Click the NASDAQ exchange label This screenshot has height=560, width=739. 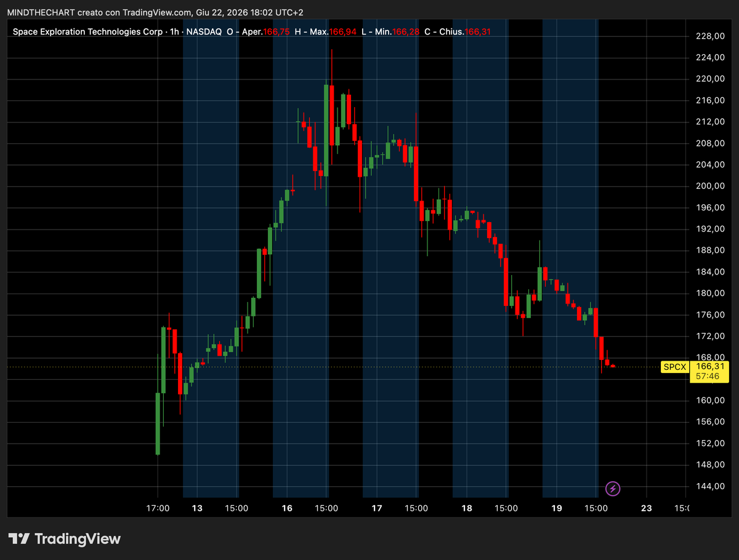pos(203,31)
